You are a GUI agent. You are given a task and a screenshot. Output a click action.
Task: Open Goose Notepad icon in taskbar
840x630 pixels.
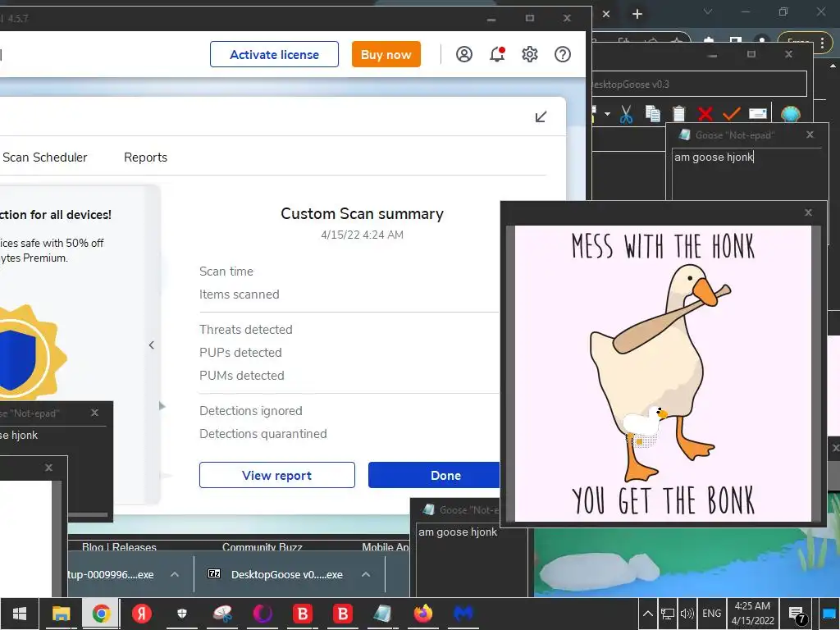click(382, 614)
